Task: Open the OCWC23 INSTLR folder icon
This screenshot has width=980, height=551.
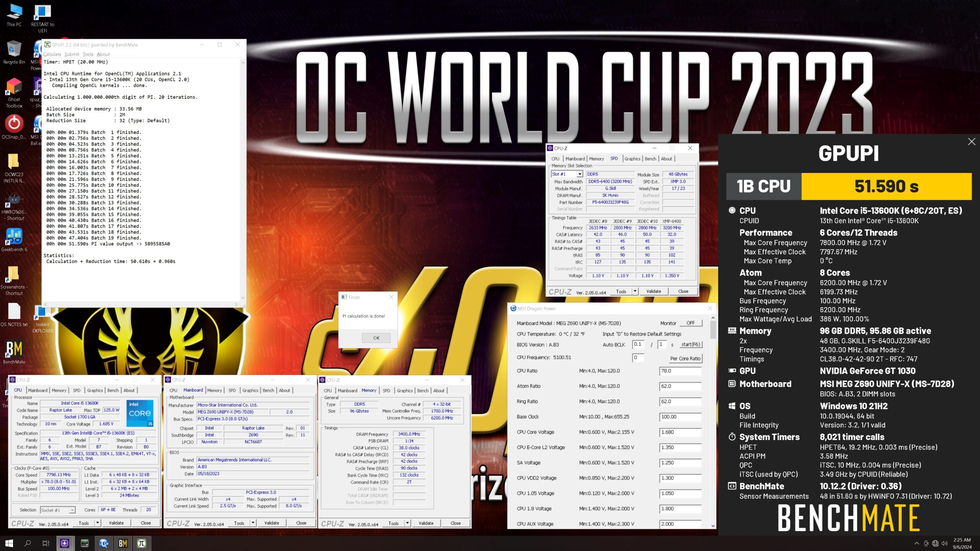Action: click(14, 168)
